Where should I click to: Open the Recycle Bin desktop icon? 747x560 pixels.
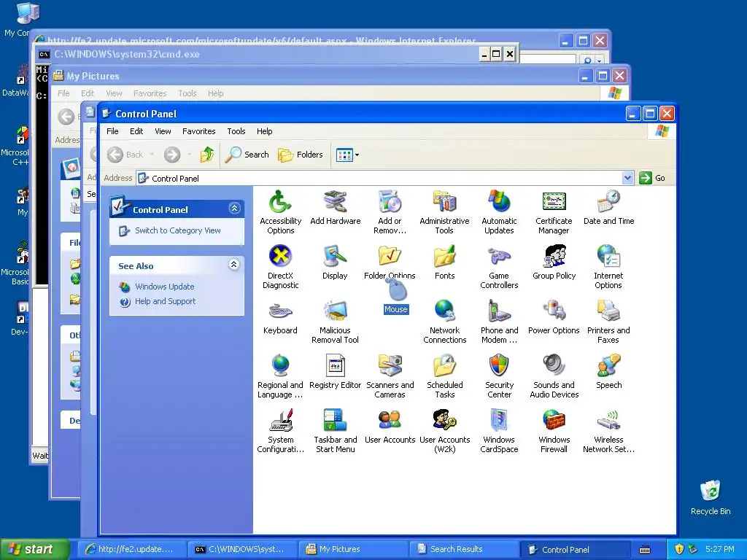[x=711, y=497]
